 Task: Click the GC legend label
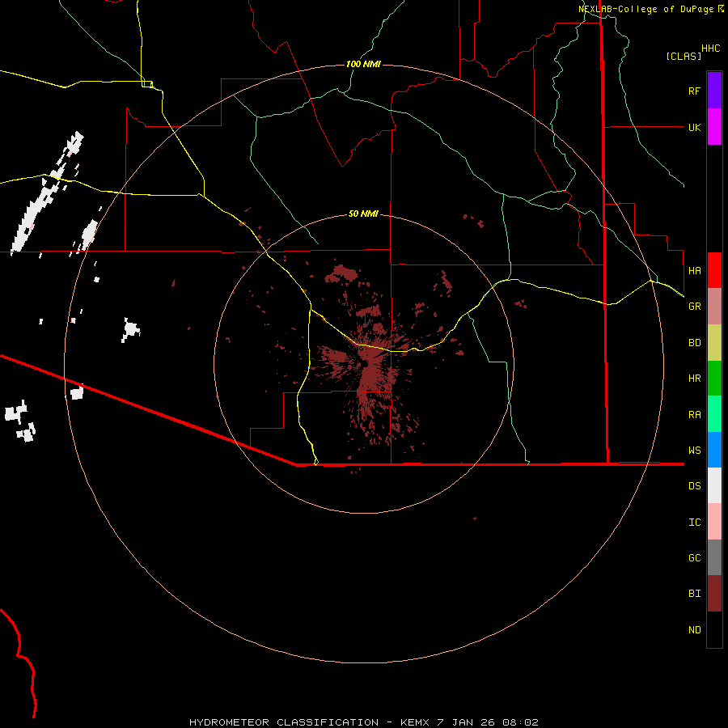(x=694, y=558)
